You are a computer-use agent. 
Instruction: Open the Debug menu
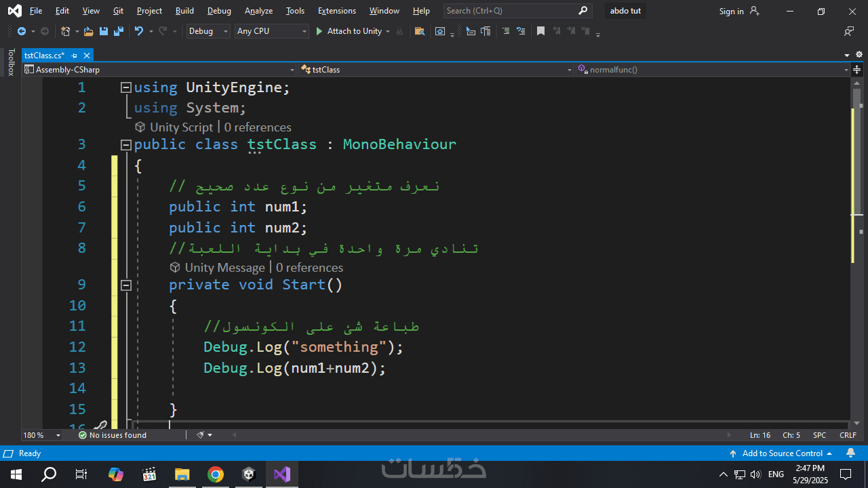[219, 11]
